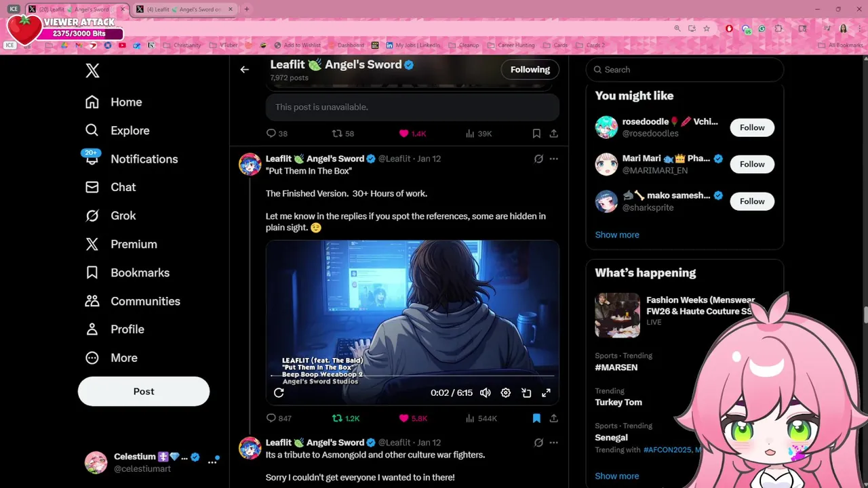Enter fullscreen for the video

546,392
